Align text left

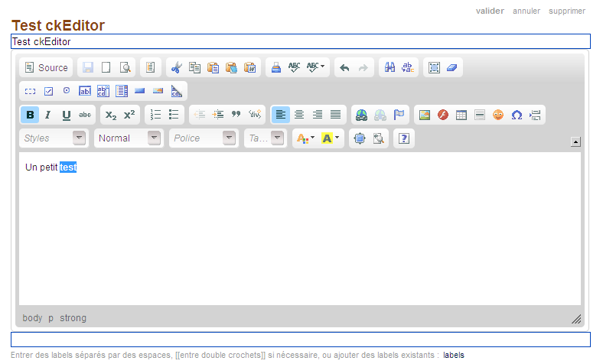click(281, 115)
